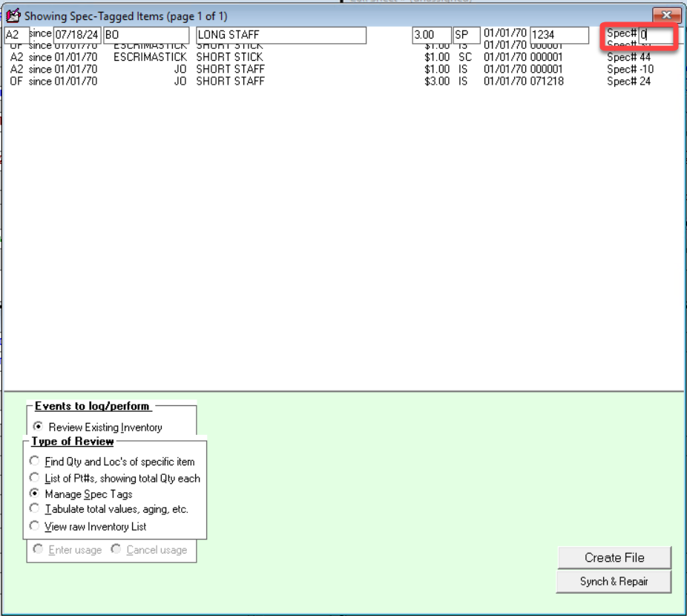This screenshot has height=616, width=687.
Task: Click the price field showing 3.00
Action: pyautogui.click(x=432, y=35)
